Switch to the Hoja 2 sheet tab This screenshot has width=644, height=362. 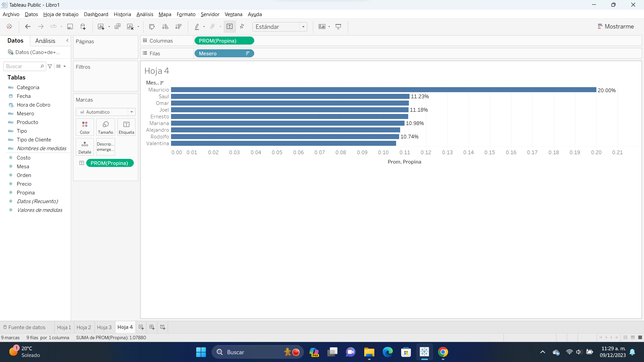coord(84,327)
